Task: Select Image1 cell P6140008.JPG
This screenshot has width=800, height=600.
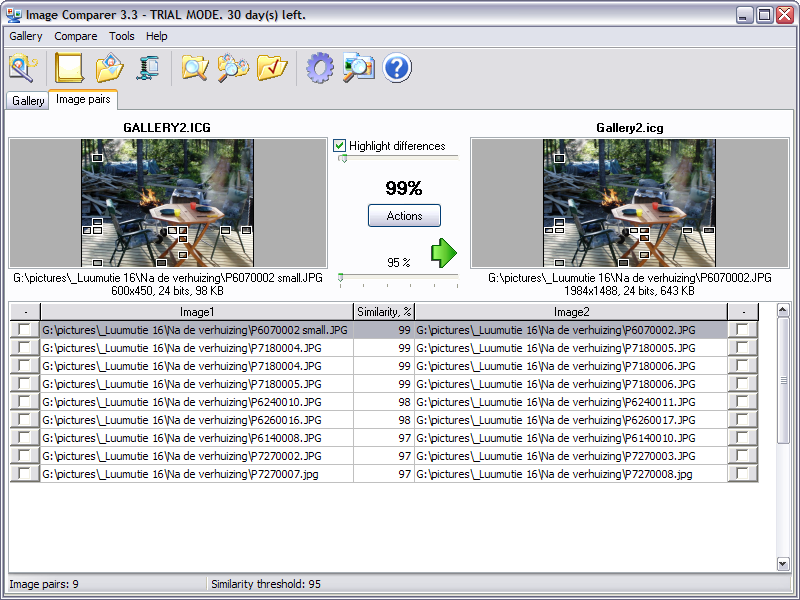Action: point(197,438)
